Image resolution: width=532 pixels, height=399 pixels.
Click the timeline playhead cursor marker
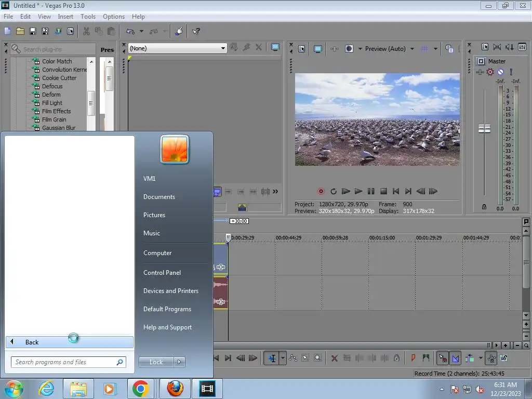tap(228, 237)
